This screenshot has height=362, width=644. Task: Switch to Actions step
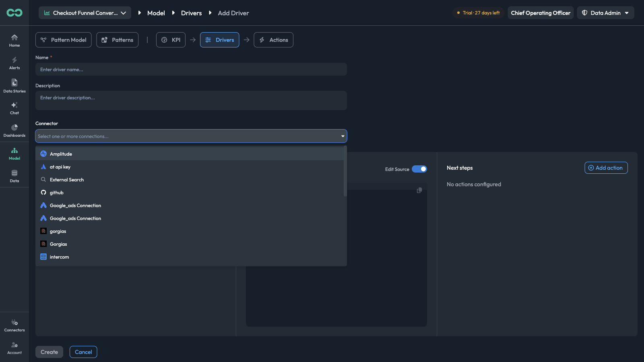[273, 40]
